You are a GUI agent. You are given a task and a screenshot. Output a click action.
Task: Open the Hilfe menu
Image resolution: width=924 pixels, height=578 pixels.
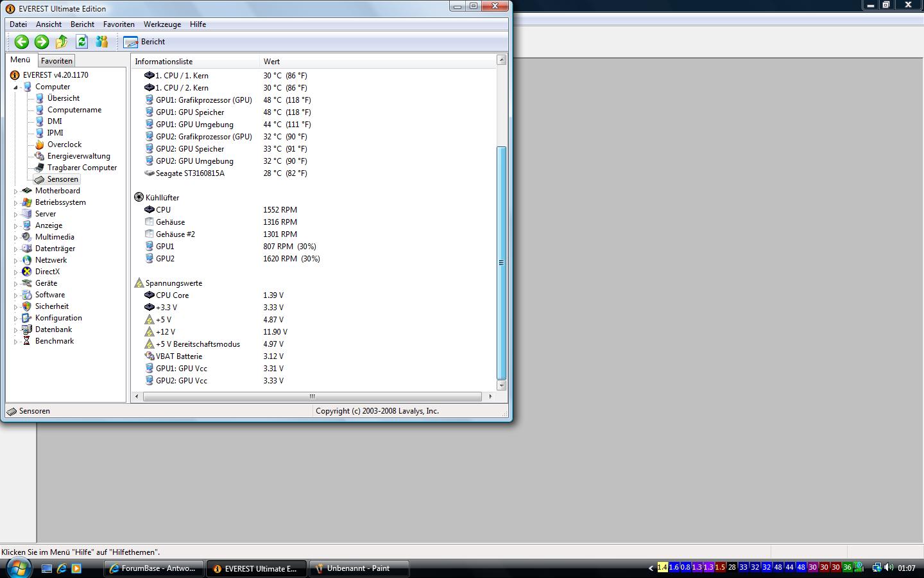[x=198, y=24]
